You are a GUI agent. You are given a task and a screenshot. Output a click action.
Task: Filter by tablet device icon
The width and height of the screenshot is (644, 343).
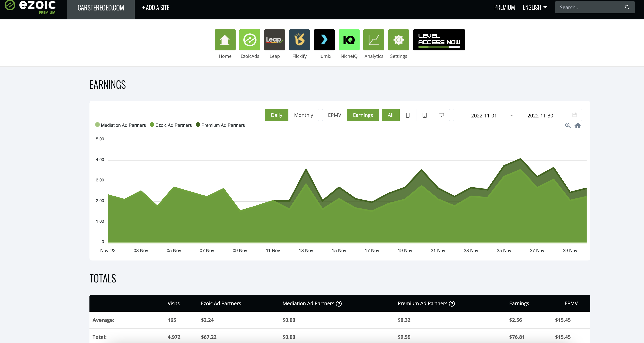coord(424,115)
